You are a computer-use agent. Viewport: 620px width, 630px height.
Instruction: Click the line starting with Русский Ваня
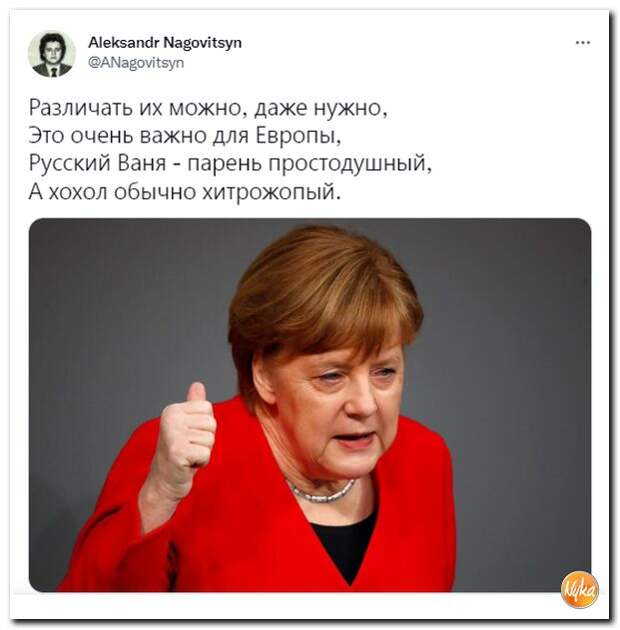[x=230, y=164]
